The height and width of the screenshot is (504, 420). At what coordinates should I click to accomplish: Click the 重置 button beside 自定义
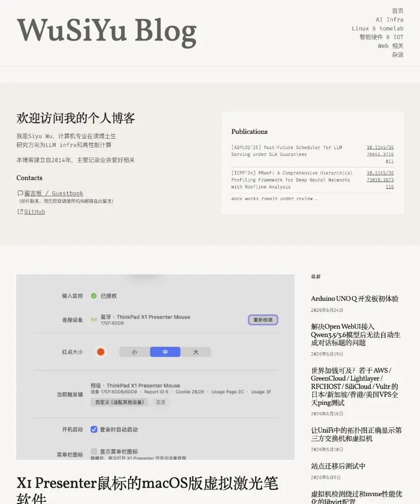(x=160, y=402)
